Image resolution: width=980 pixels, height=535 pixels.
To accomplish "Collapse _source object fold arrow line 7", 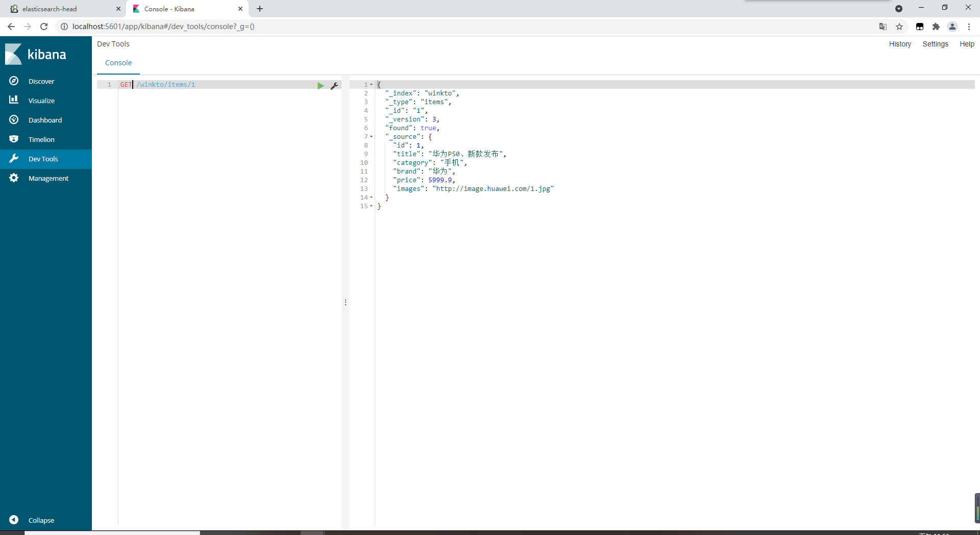I will [371, 137].
